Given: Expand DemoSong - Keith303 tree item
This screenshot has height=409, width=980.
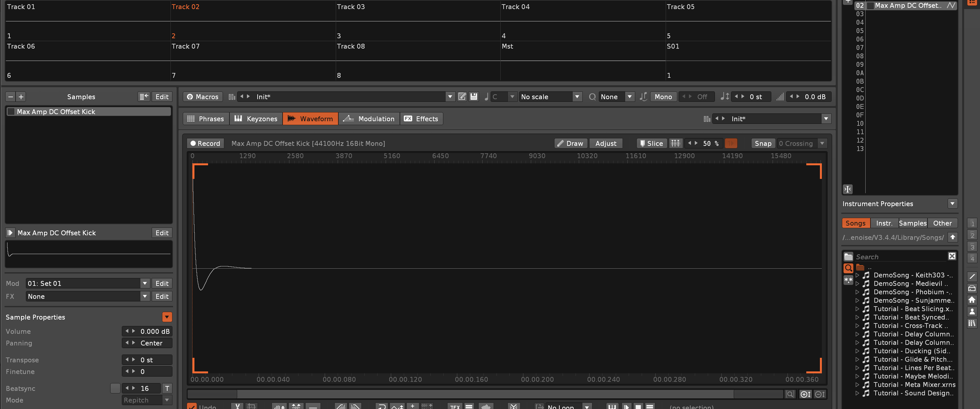Looking at the screenshot, I should (857, 275).
